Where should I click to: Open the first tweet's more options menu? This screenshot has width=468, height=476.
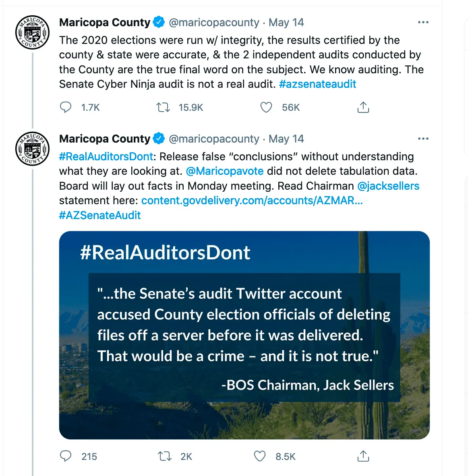[x=423, y=23]
